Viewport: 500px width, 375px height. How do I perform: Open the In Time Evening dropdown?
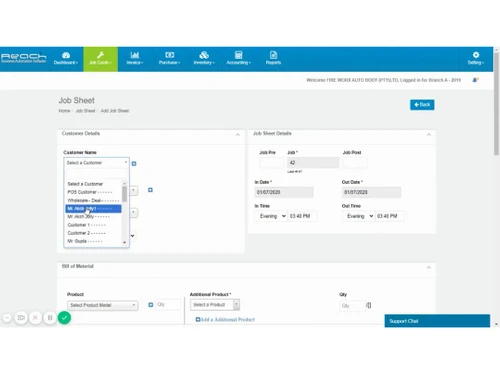[x=272, y=216]
